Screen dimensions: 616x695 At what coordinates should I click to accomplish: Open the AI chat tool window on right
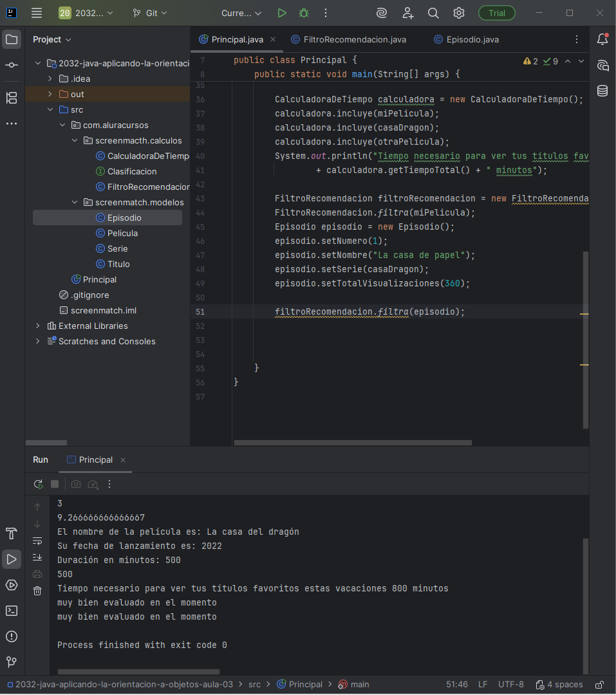click(x=602, y=66)
